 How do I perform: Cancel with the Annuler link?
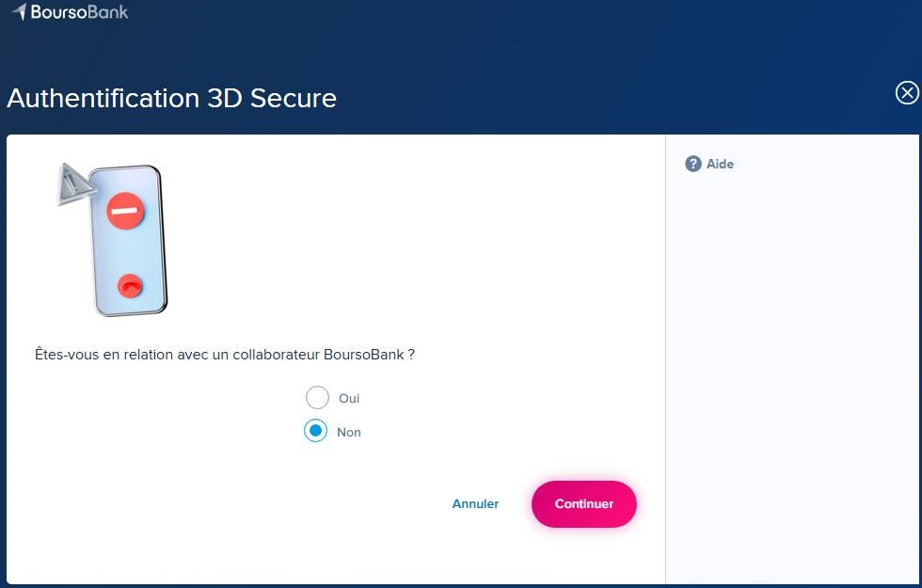tap(475, 503)
